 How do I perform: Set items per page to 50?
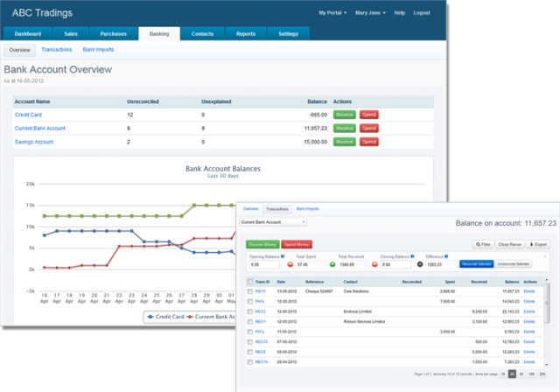[521, 374]
